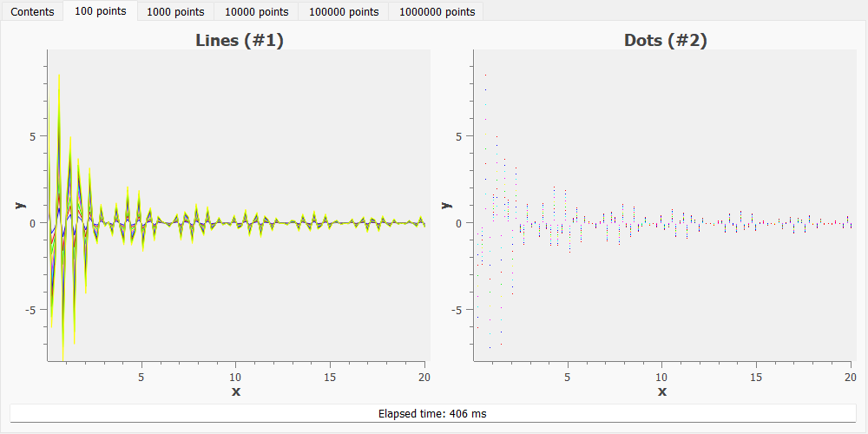Screen dimensions: 868x434
Task: Click the y axis label of Dots plot
Action: click(x=444, y=205)
